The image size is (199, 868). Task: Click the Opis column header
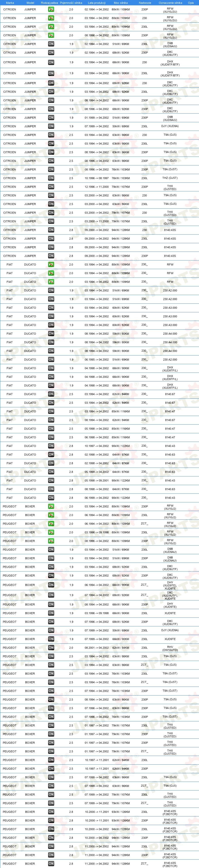coord(191,3)
